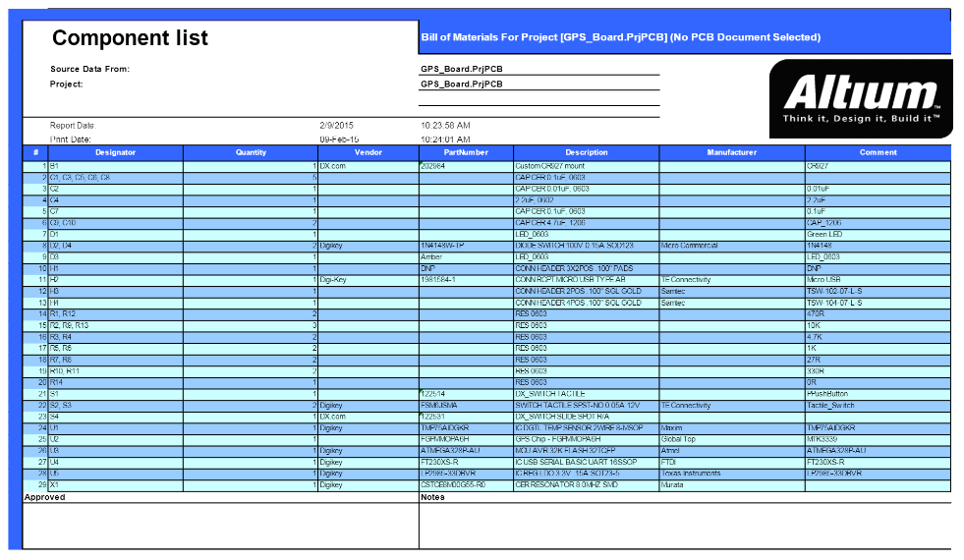Select the 'Vendor' column header
Viewport: 964px width, 560px height.
[x=369, y=152]
